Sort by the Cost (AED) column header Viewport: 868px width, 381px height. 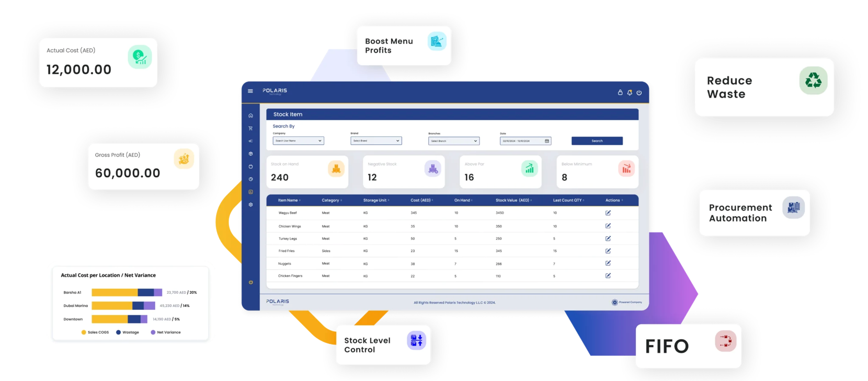pyautogui.click(x=421, y=200)
